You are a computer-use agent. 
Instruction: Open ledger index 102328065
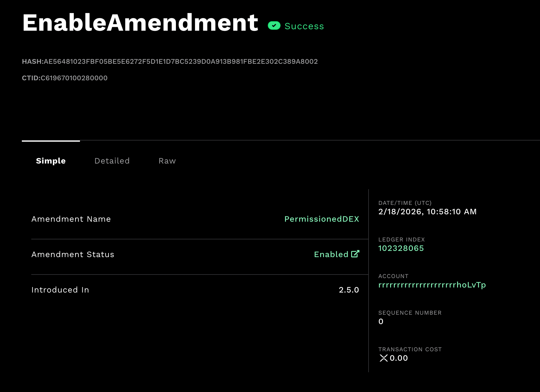click(401, 248)
